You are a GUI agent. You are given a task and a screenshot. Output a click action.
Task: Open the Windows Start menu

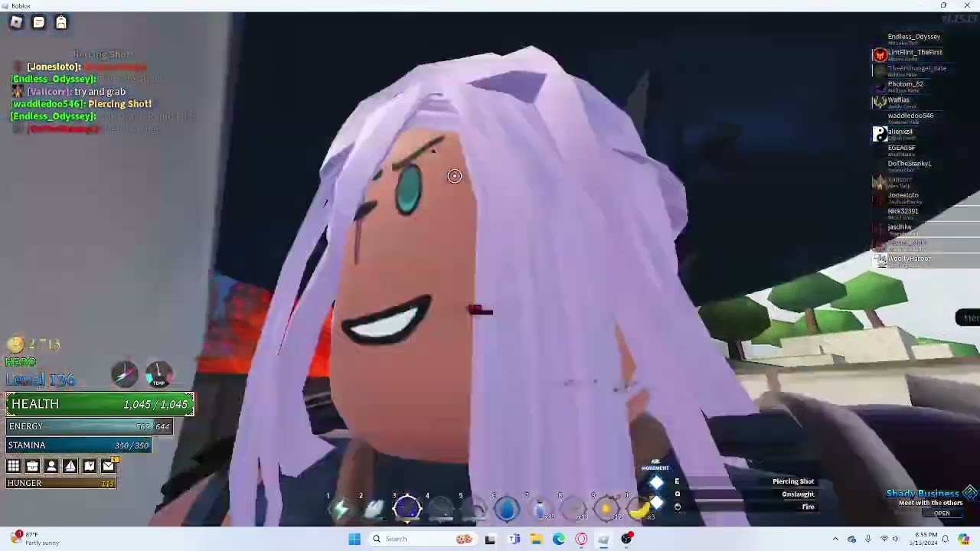(x=354, y=539)
